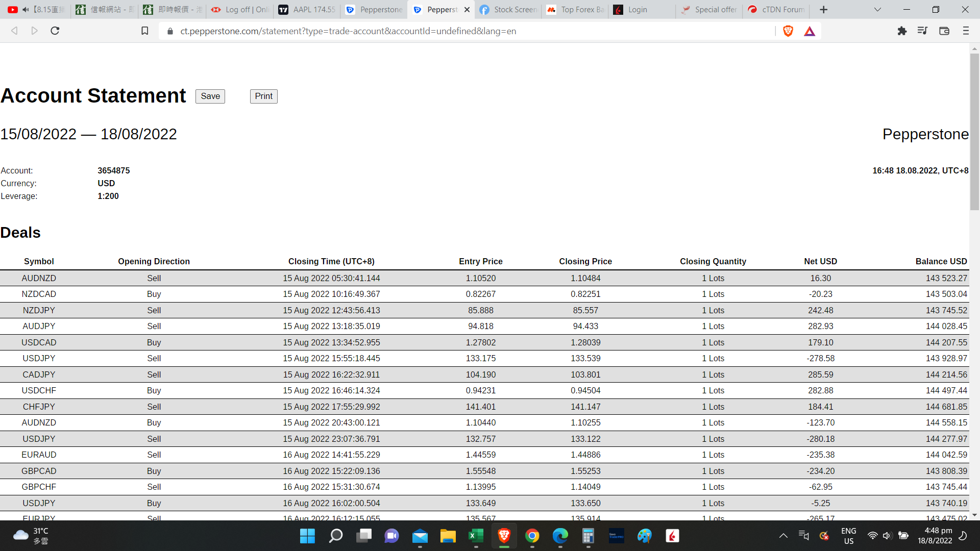The height and width of the screenshot is (551, 980).
Task: Open the Calculator taskbar icon
Action: [588, 536]
